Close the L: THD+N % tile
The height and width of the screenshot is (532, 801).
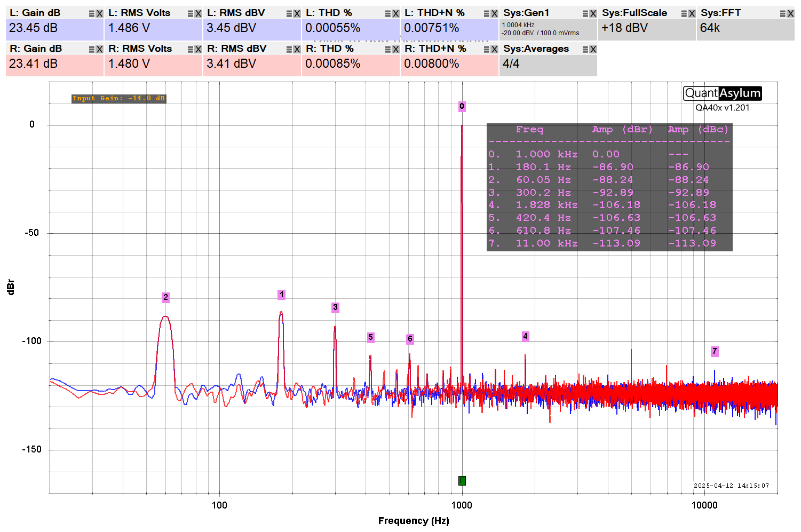pyautogui.click(x=494, y=14)
